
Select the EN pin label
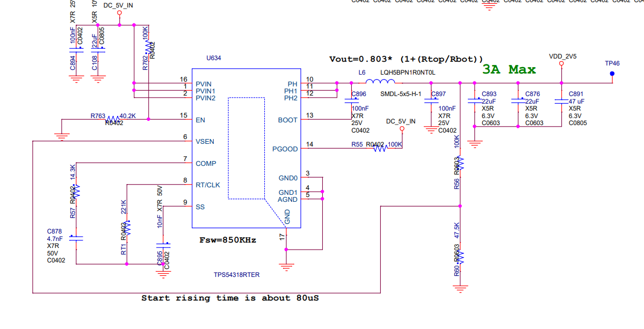click(x=200, y=120)
